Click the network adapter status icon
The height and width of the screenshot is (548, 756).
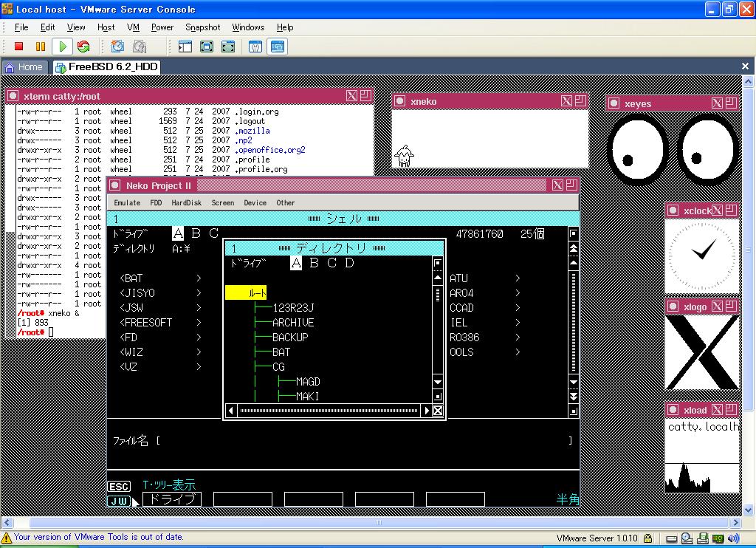point(718,539)
